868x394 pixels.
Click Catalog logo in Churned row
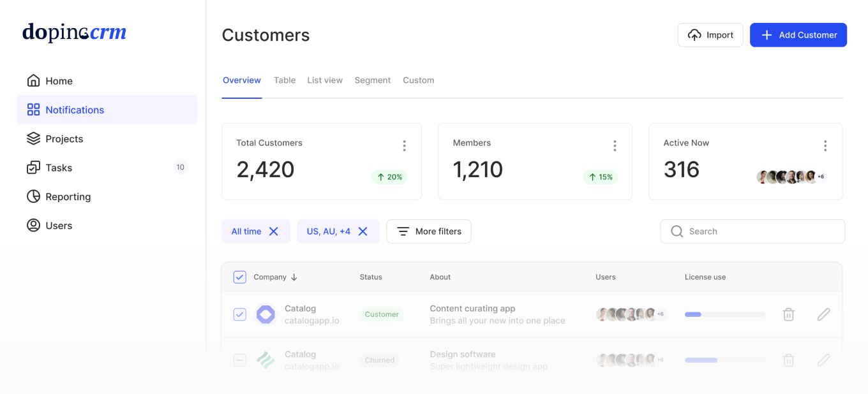coord(266,360)
